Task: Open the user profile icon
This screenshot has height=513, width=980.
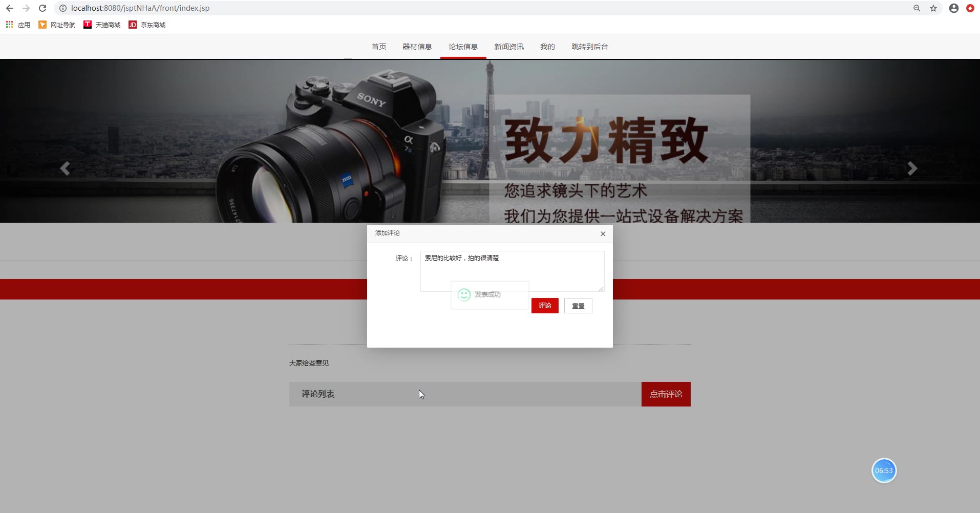Action: point(954,8)
